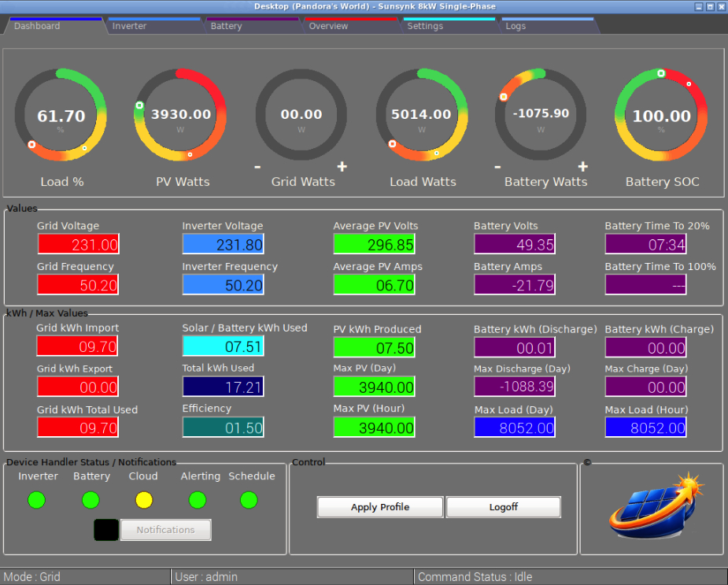
Task: Click the Max Discharge (Day) value -1088.39
Action: pos(515,387)
